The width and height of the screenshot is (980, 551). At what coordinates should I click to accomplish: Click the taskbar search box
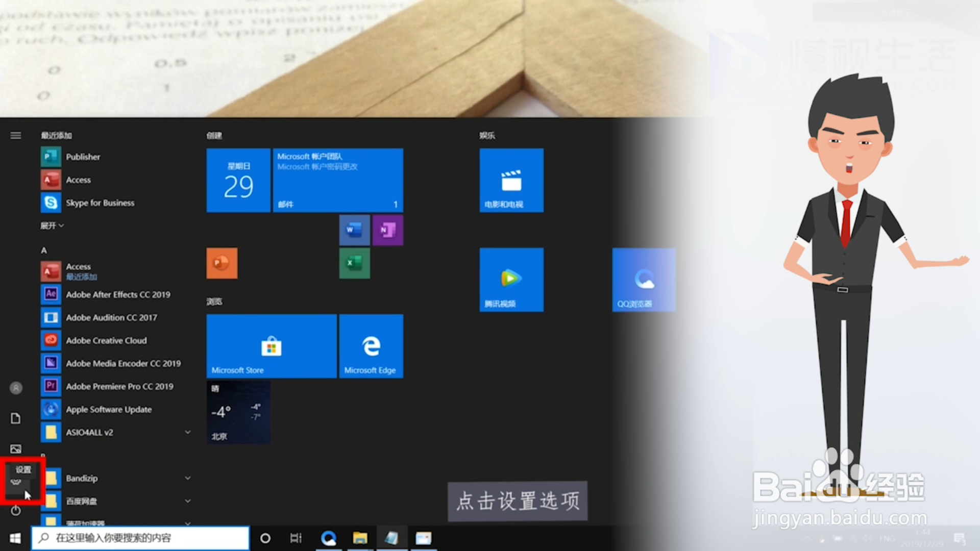[x=140, y=538]
